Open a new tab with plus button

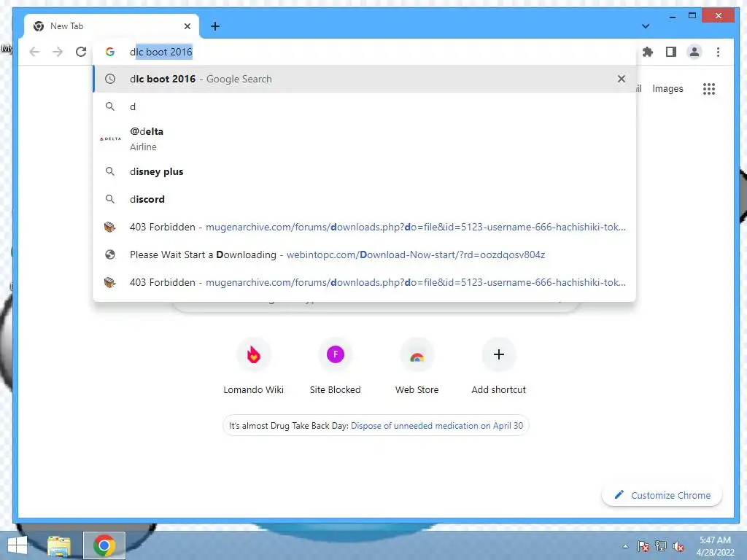click(x=215, y=26)
